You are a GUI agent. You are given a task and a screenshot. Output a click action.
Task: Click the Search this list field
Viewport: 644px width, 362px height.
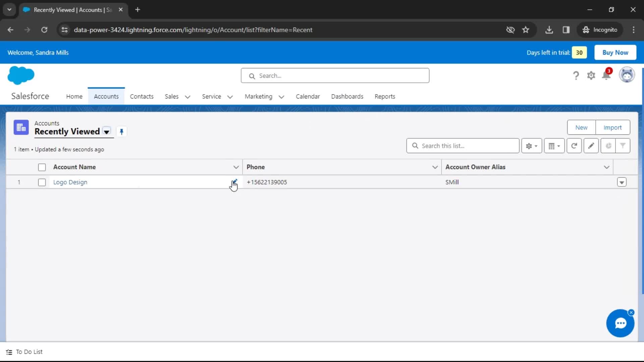[x=463, y=146]
